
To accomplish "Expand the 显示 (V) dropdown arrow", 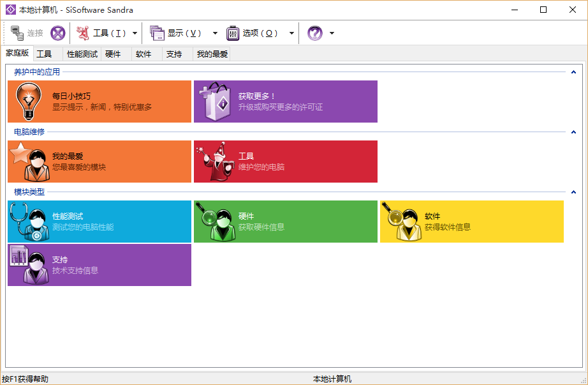I will (x=215, y=33).
